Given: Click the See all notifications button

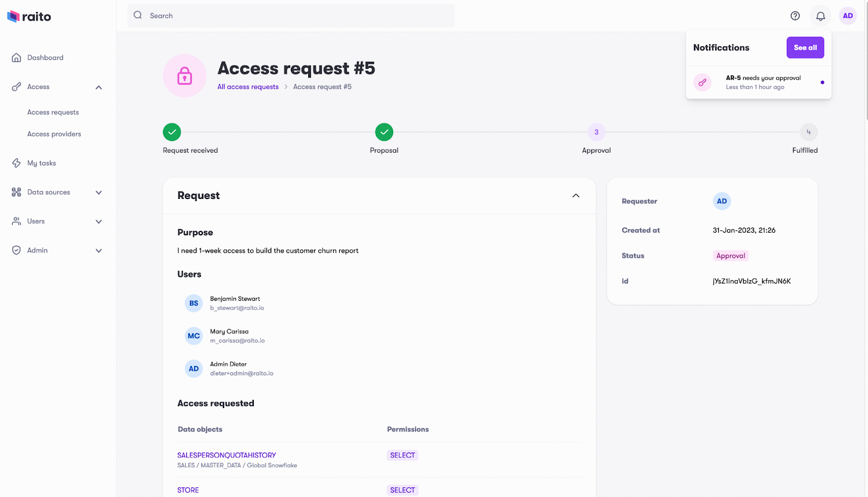Looking at the screenshot, I should pos(805,47).
